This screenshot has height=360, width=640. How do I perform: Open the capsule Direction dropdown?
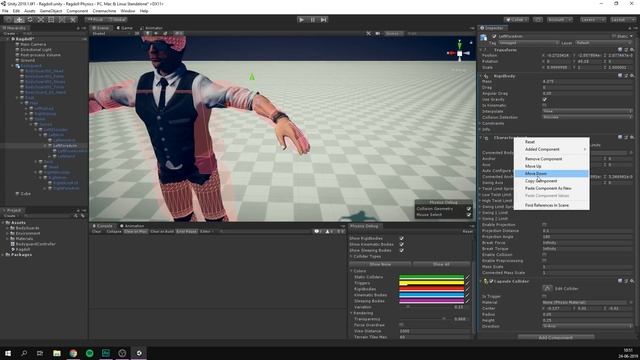[587, 326]
